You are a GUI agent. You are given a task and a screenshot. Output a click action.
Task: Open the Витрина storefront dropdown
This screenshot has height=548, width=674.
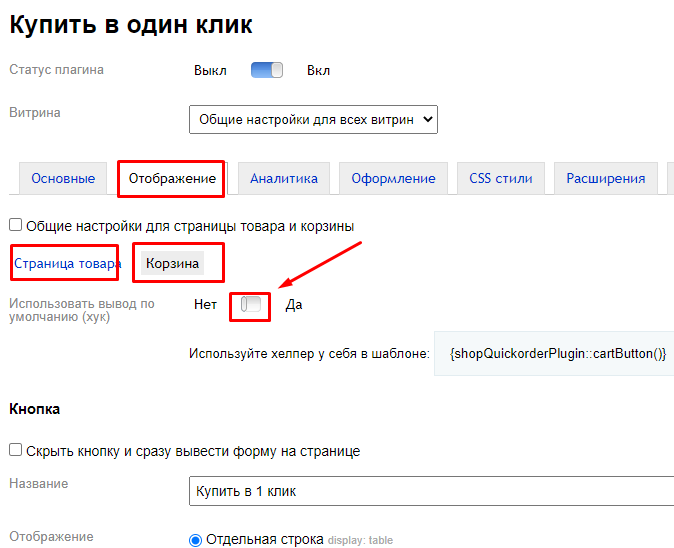coord(313,119)
